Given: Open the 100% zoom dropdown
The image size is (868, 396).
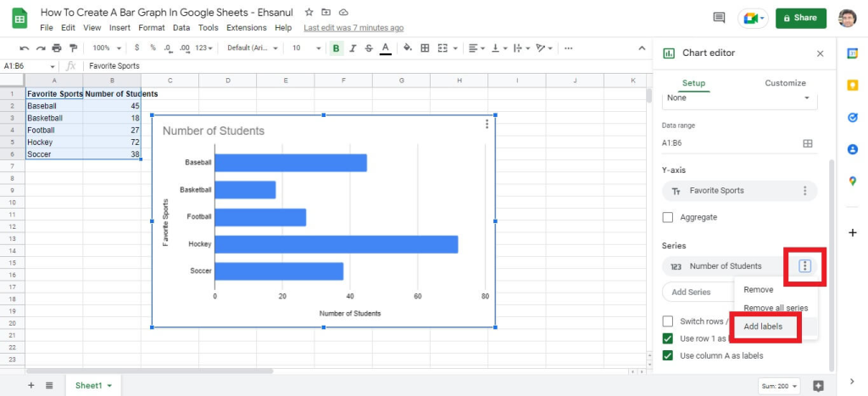Looking at the screenshot, I should (106, 48).
